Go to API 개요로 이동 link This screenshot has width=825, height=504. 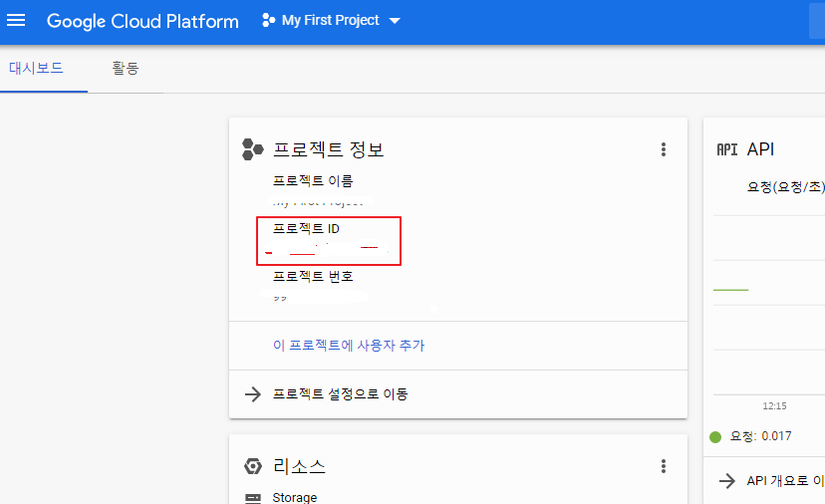click(785, 481)
